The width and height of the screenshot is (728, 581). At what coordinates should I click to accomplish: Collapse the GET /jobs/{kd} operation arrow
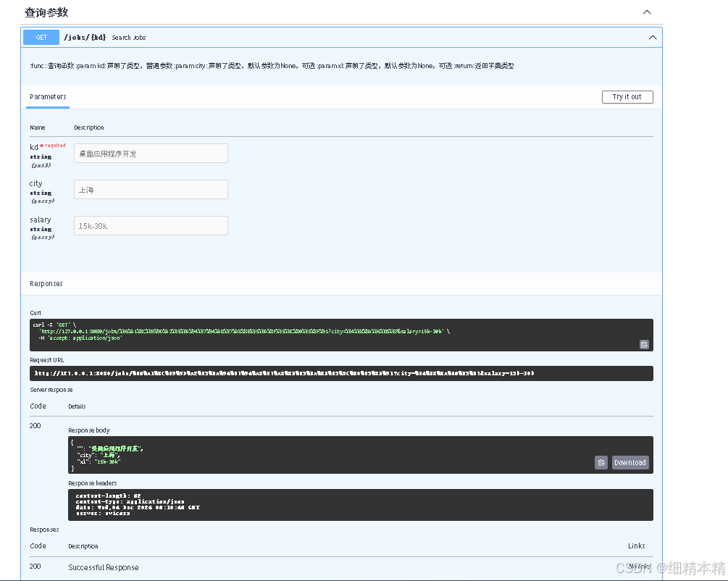[653, 38]
